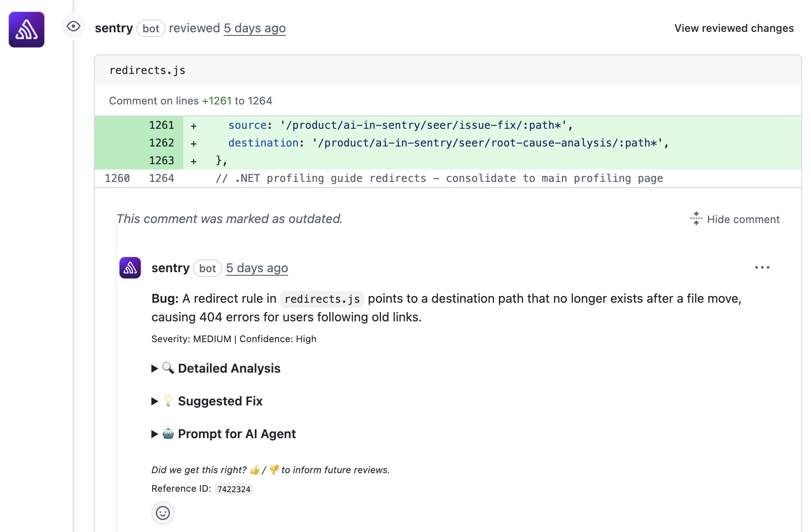The height and width of the screenshot is (532, 811).
Task: Click the robot icon beside Prompt for AI Agent
Action: (x=167, y=433)
